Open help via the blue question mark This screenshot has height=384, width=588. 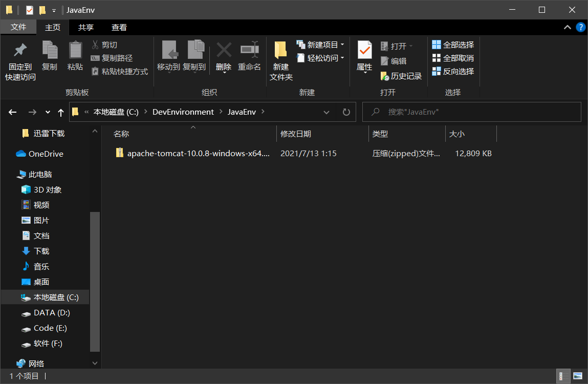580,28
